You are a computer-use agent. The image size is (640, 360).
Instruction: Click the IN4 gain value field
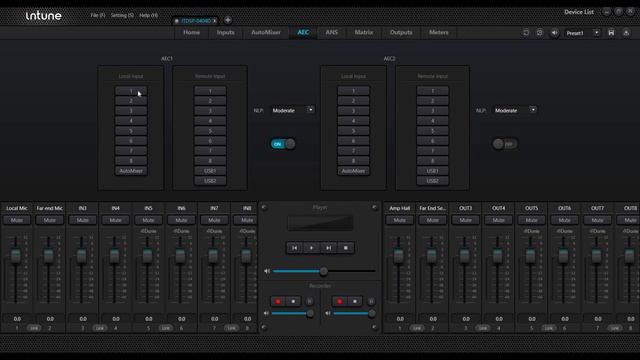tap(116, 319)
